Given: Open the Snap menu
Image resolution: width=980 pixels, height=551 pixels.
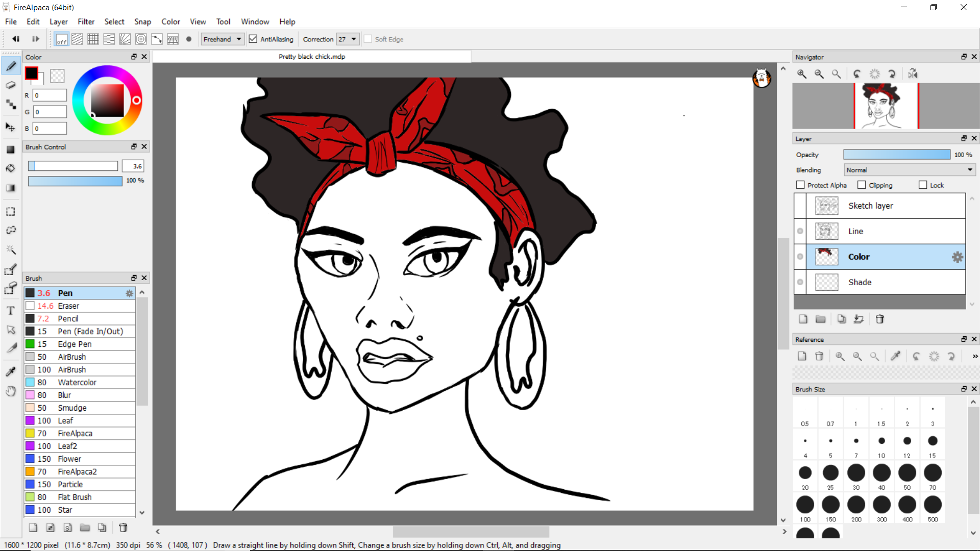Looking at the screenshot, I should click(x=142, y=21).
